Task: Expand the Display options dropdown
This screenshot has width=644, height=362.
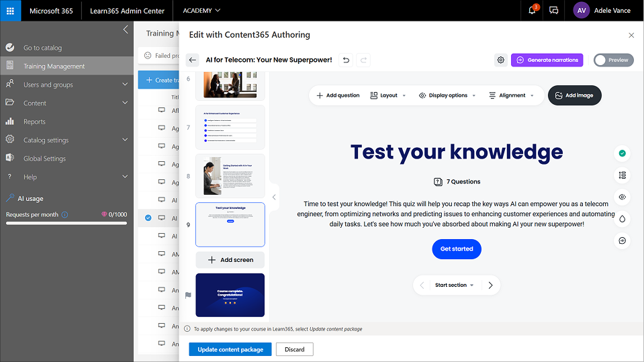Action: coord(447,95)
